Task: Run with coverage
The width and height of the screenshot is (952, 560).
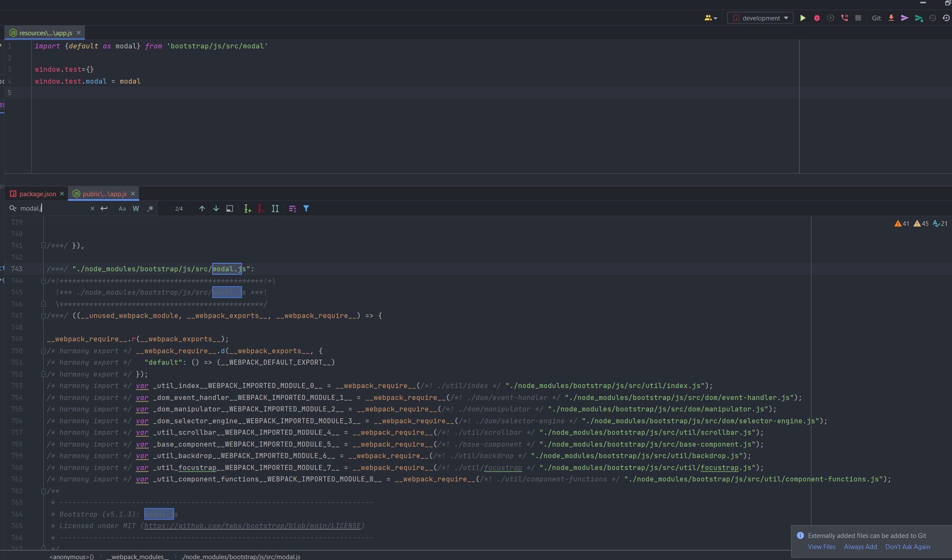Action: [830, 18]
